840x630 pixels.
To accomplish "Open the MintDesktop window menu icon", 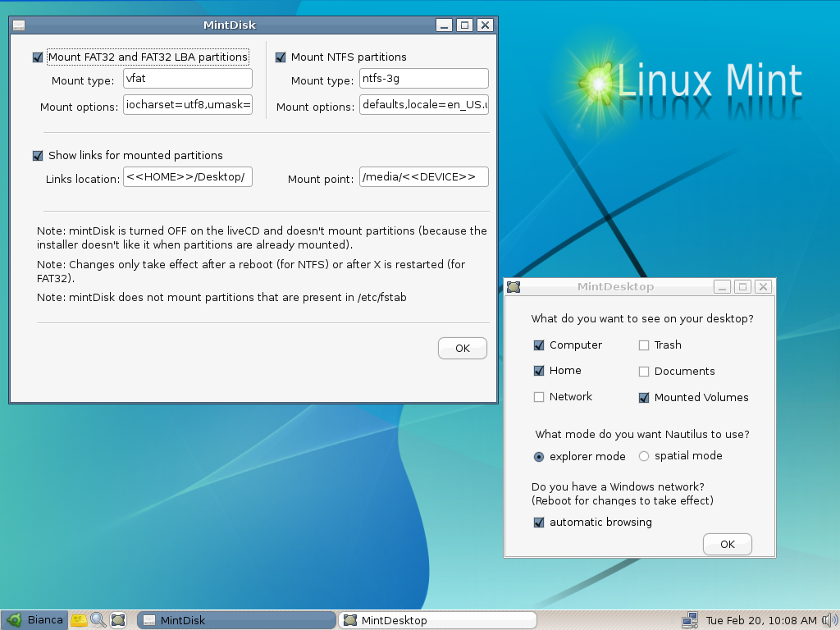I will tap(514, 287).
